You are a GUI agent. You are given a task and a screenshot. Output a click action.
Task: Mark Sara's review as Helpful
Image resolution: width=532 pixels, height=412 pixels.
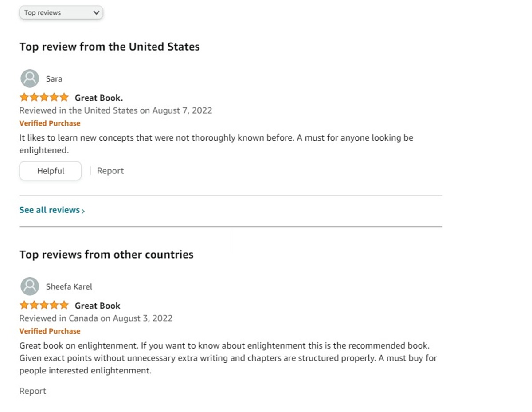(x=51, y=171)
